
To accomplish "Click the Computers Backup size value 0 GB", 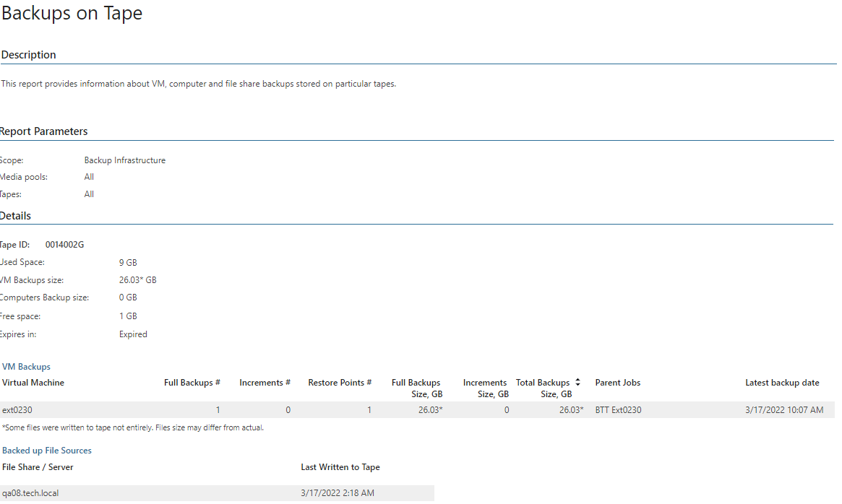I will pyautogui.click(x=128, y=297).
